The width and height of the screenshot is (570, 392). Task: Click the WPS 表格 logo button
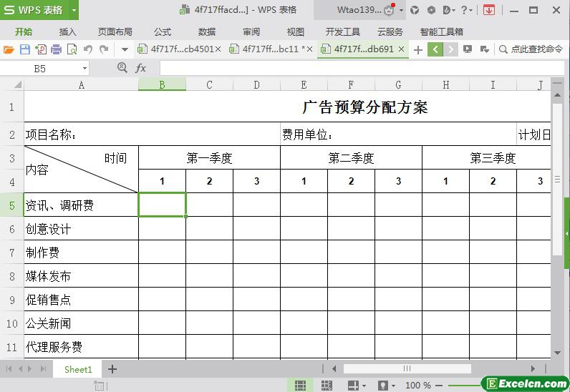point(34,10)
